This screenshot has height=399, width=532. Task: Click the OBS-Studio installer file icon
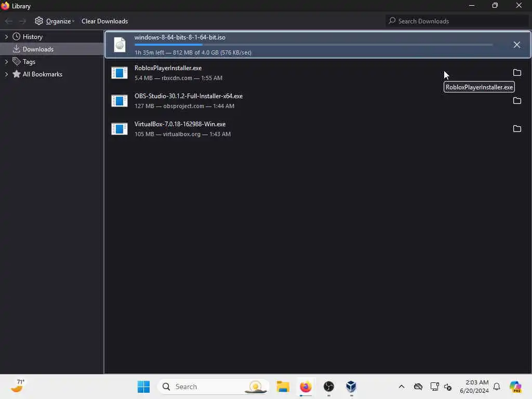tap(119, 101)
